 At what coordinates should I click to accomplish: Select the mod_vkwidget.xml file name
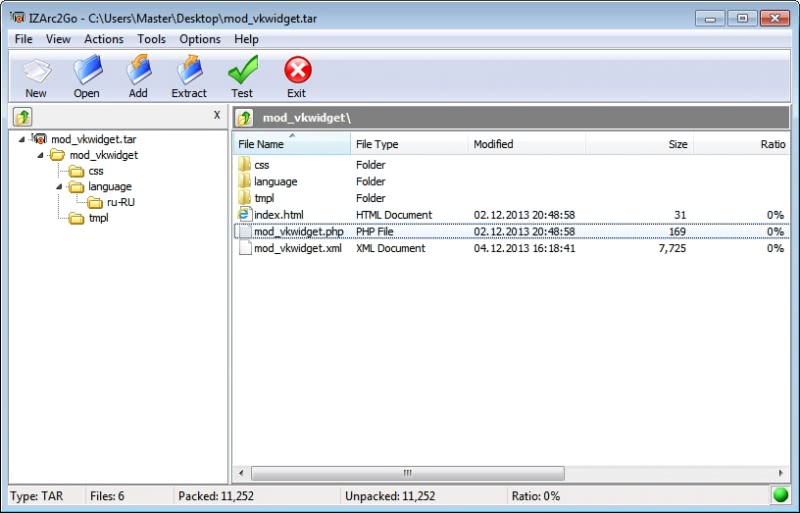point(298,248)
